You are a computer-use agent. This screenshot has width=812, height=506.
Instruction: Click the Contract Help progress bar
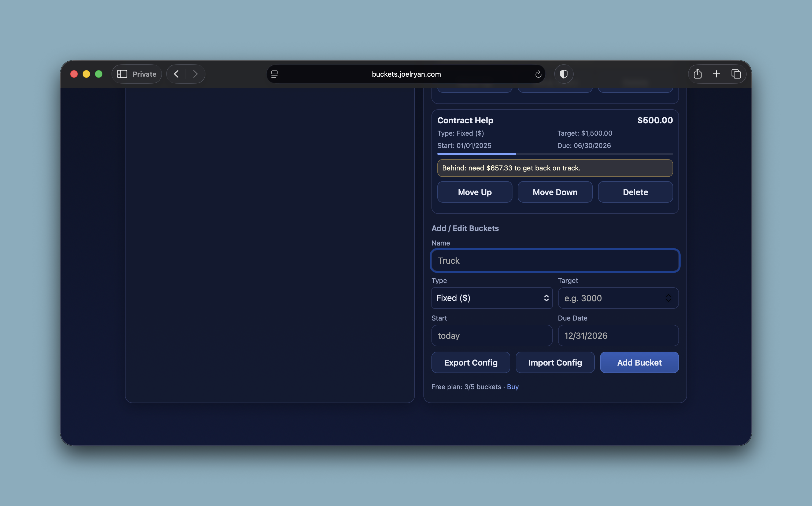click(555, 154)
